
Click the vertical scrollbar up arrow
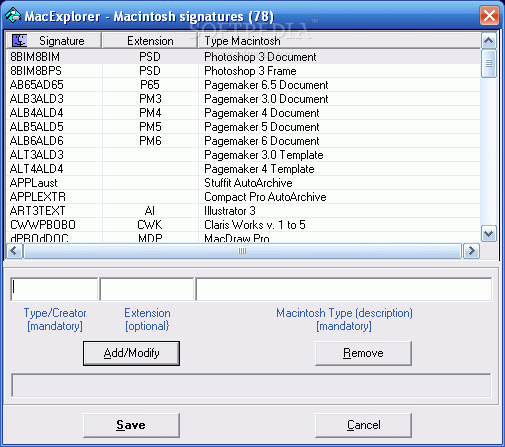click(x=489, y=41)
